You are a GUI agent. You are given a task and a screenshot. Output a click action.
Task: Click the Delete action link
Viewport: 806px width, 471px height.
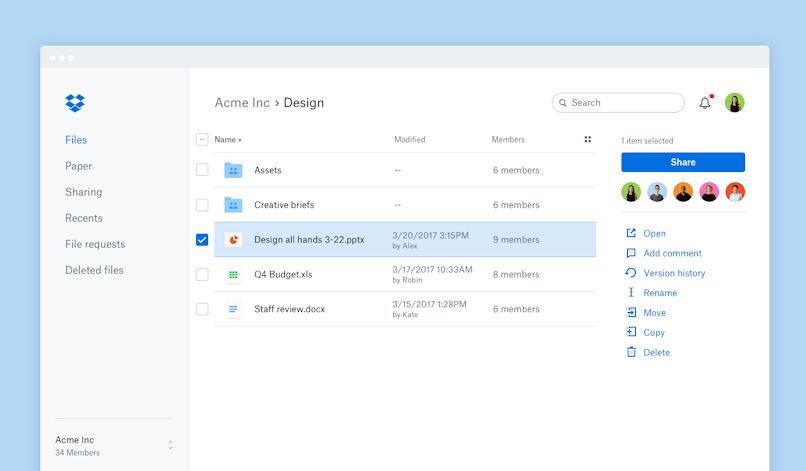(656, 352)
